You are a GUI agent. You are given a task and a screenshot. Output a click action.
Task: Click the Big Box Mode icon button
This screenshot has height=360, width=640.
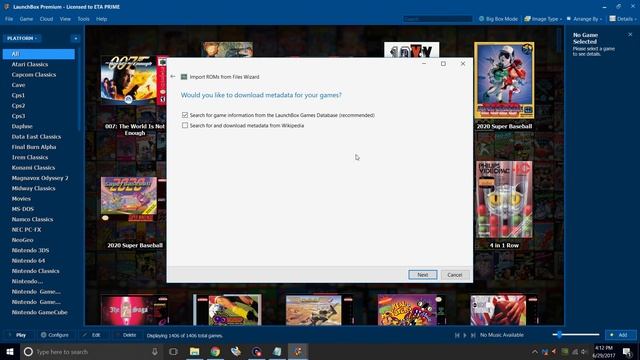pos(498,19)
